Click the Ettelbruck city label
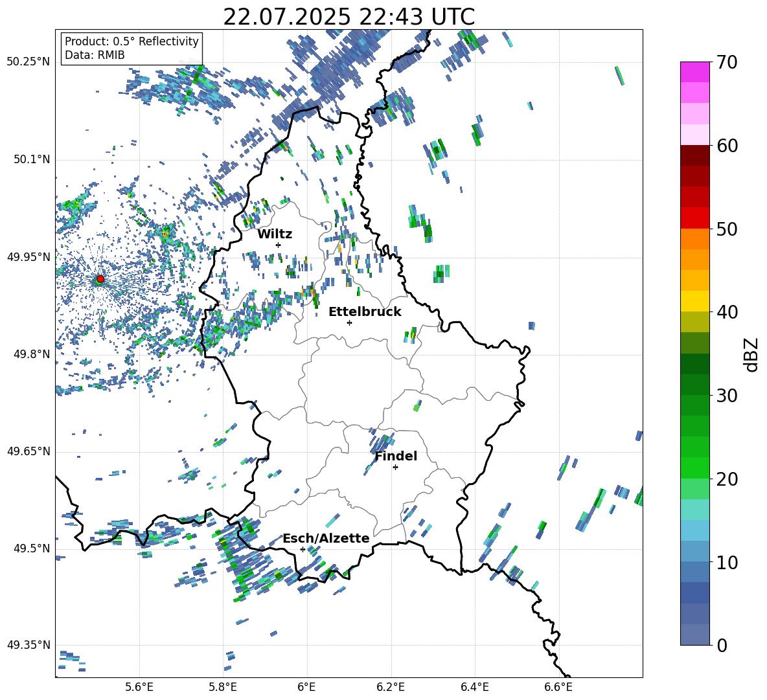Viewport: 767px width, 700px height. coord(365,312)
